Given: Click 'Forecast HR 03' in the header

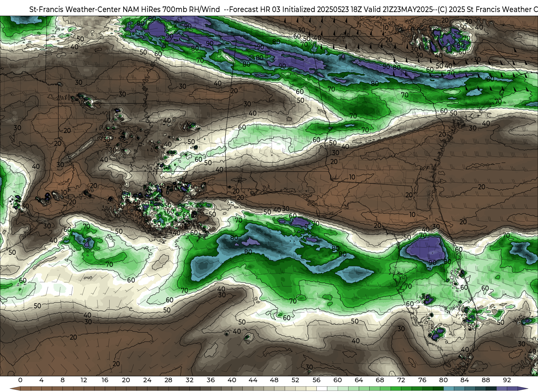Looking at the screenshot, I should pos(254,9).
